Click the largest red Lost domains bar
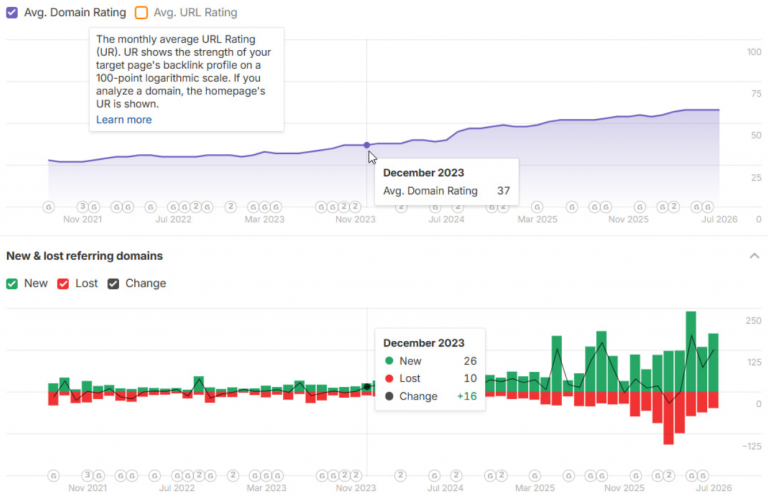768x495 pixels. point(669,418)
